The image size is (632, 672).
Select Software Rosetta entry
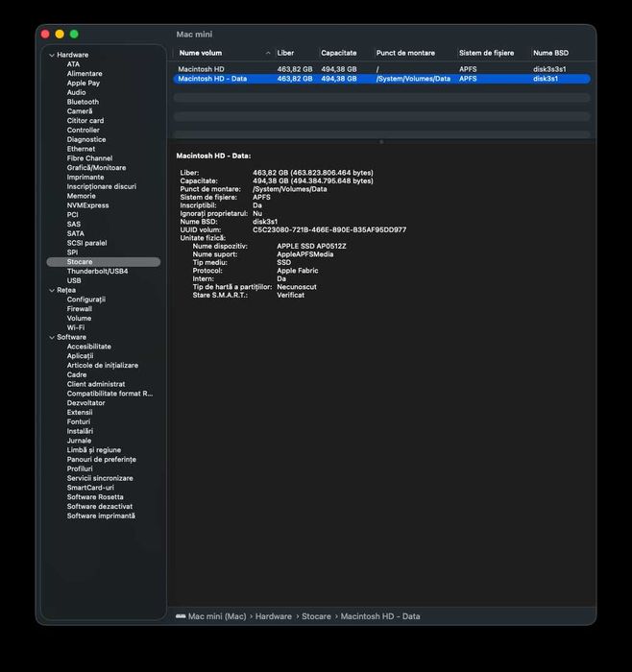click(x=95, y=498)
